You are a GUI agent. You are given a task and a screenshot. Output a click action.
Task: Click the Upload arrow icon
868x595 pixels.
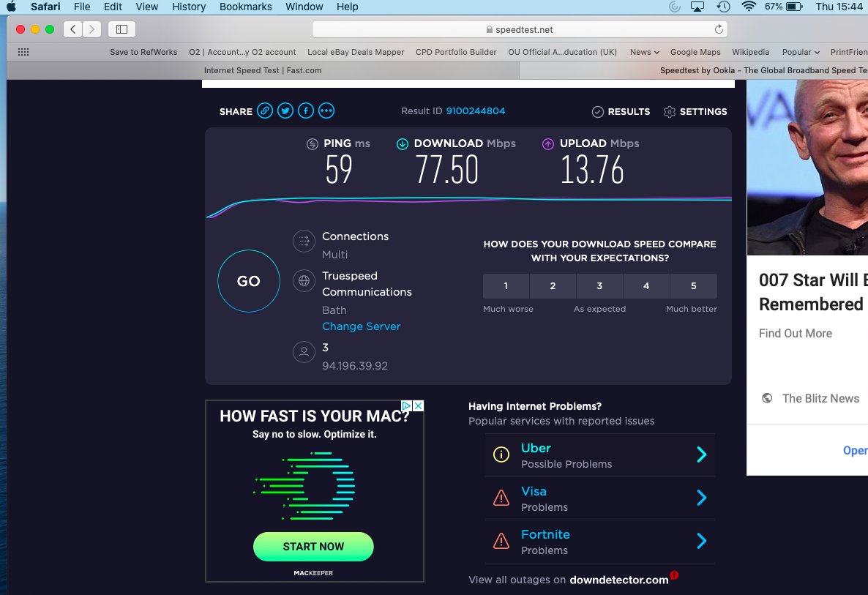548,144
